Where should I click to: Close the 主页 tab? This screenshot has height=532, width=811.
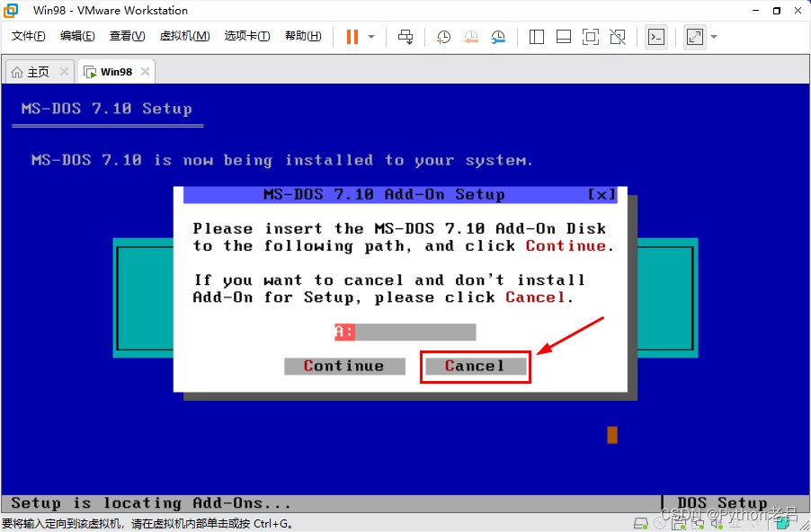click(x=64, y=71)
